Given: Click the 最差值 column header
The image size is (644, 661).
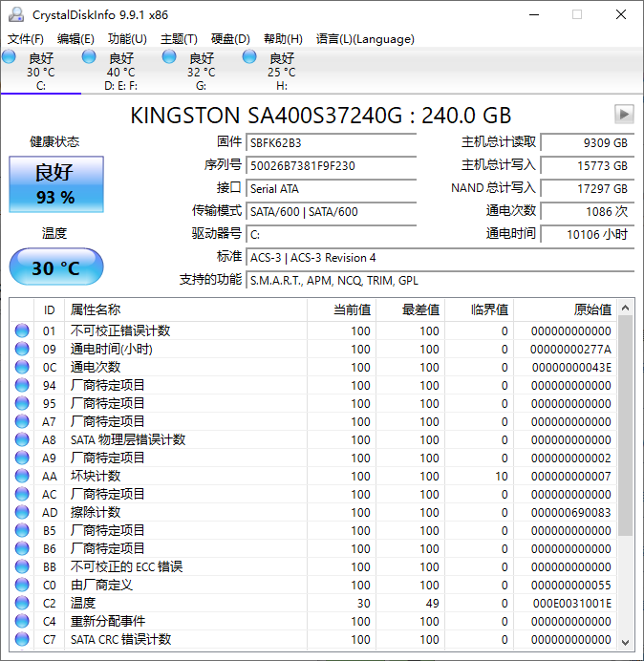Looking at the screenshot, I should pyautogui.click(x=410, y=309).
